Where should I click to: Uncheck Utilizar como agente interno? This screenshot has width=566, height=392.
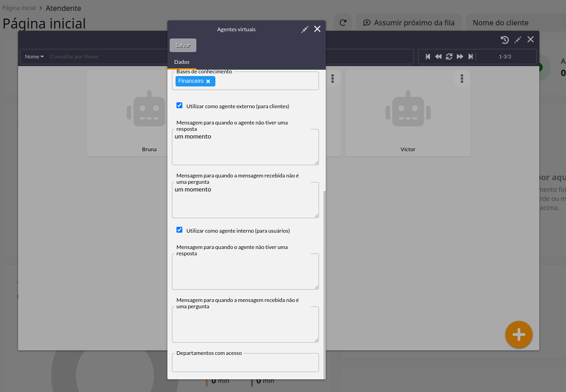(179, 230)
